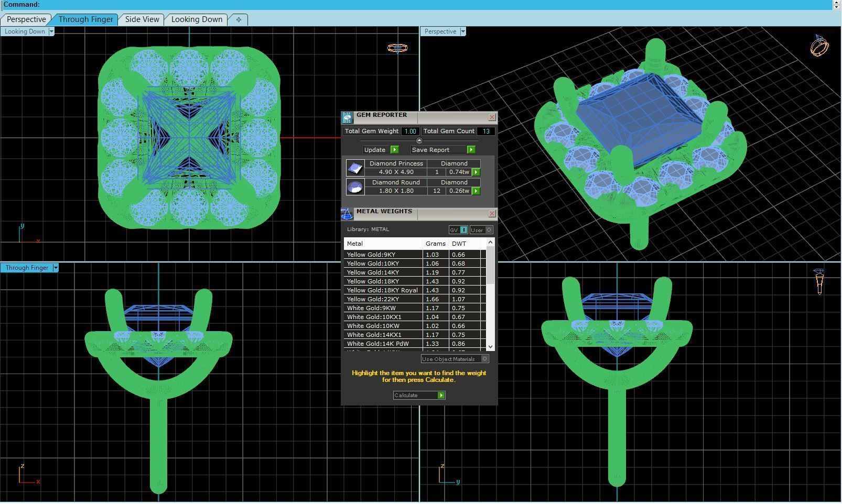Click the Total Gem Count value 13
Viewport: 842px width, 504px height.
pyautogui.click(x=487, y=132)
